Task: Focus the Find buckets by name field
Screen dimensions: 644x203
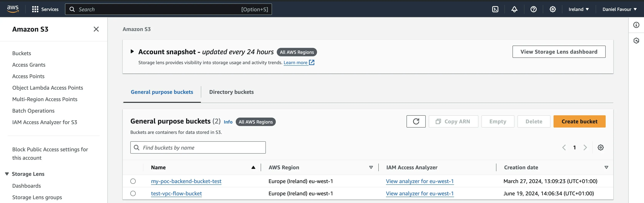Action: tap(198, 147)
